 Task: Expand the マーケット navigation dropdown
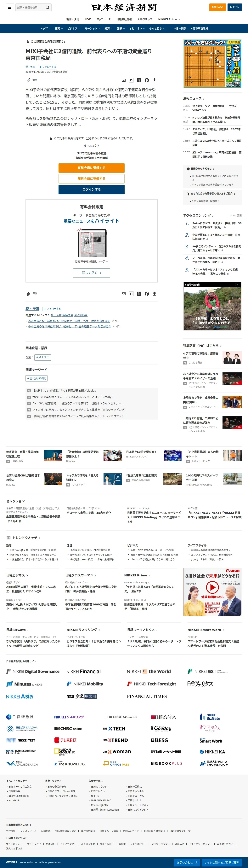point(92,29)
